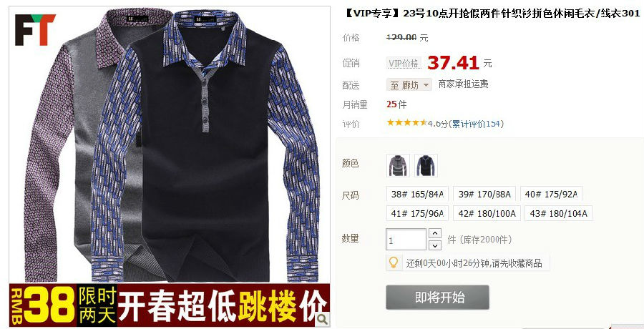Click the magnifier zoom icon on product image
The height and width of the screenshot is (329, 644).
(x=323, y=319)
